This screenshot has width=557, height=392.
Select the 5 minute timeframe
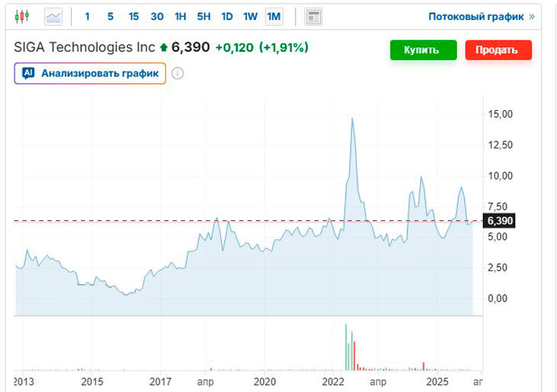pyautogui.click(x=110, y=16)
